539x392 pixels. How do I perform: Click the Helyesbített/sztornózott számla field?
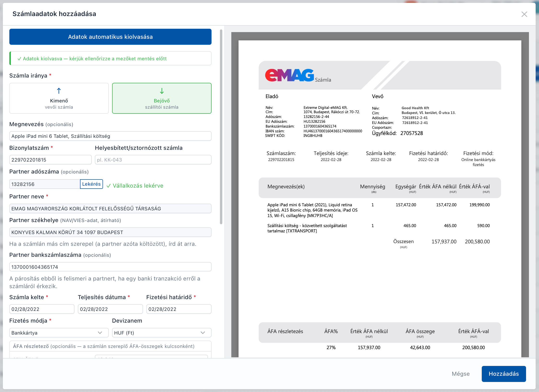153,160
